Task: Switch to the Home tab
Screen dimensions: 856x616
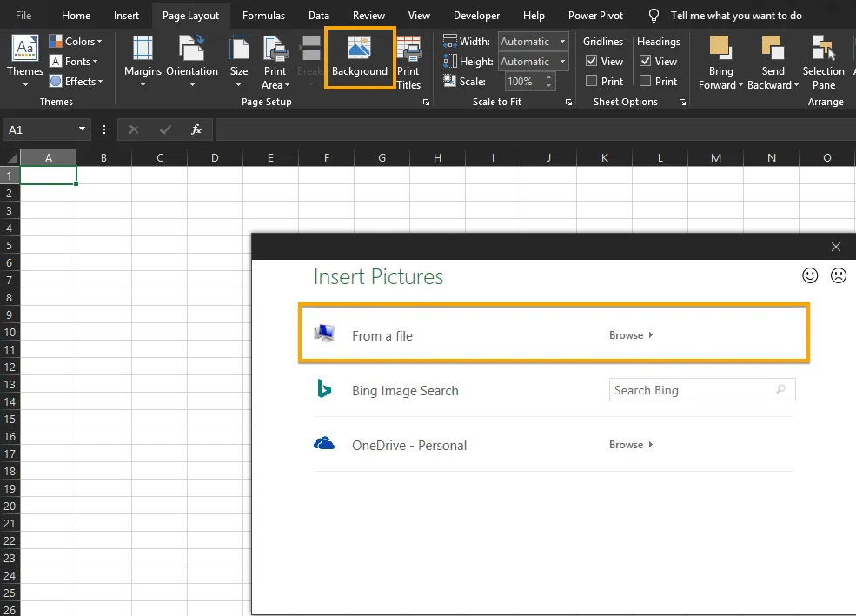Action: click(76, 16)
